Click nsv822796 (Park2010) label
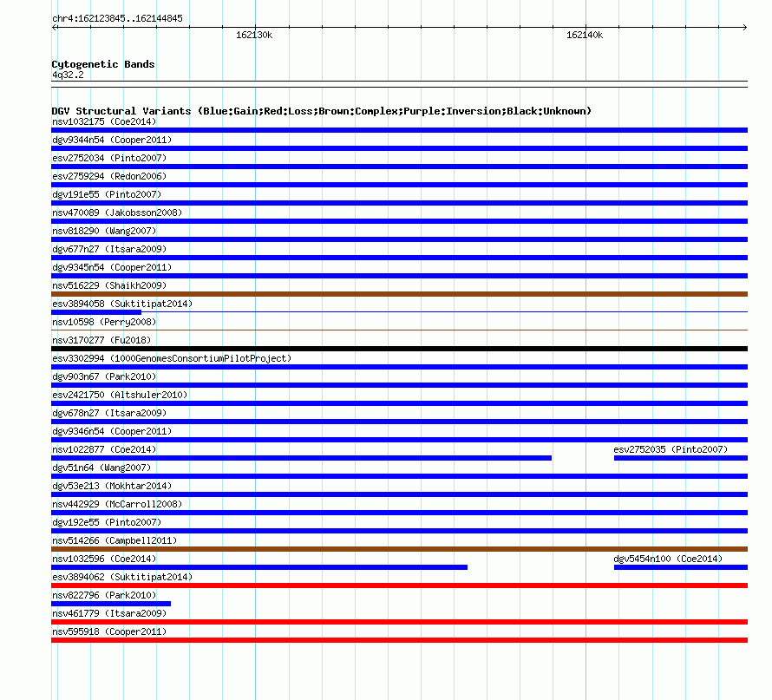The image size is (772, 700). click(x=104, y=595)
